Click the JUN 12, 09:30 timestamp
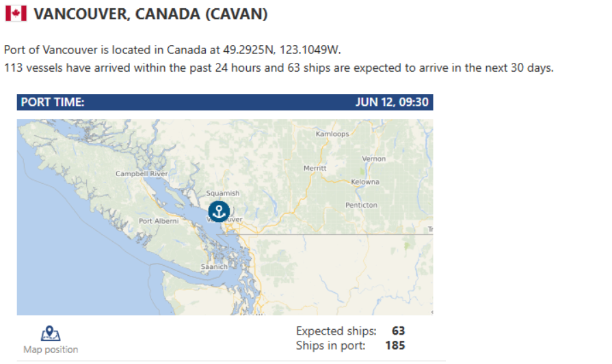The image size is (612, 364). 392,102
